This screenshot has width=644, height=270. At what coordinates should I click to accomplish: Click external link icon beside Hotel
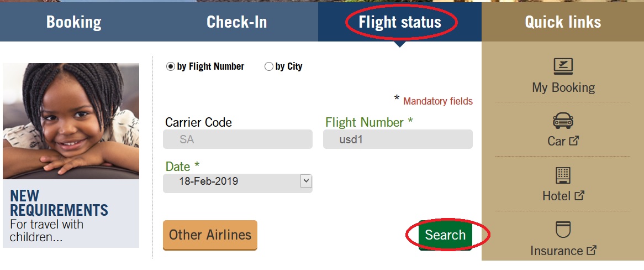tap(579, 195)
